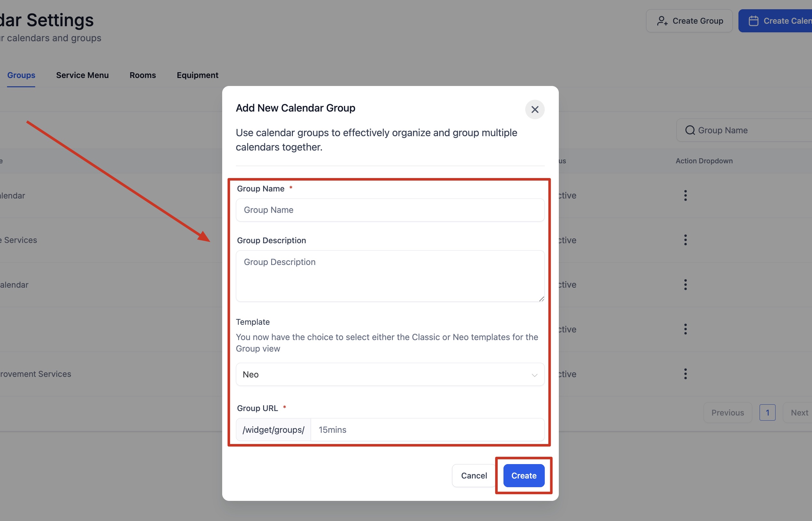Open three-dot menu for Improvement Services row

685,374
